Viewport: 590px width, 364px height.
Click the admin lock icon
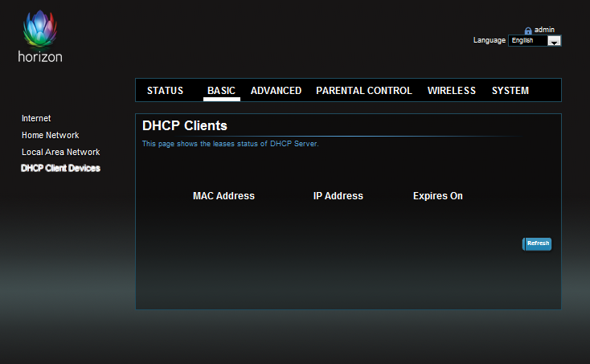528,31
